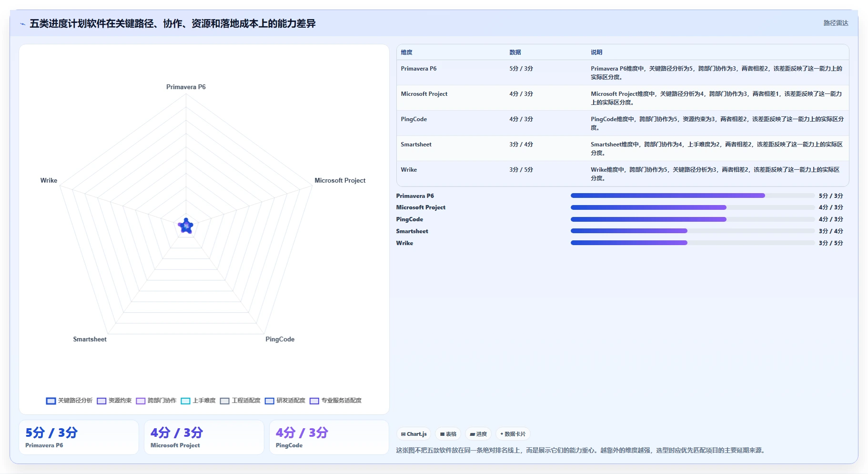Hide the 工程适配度 legend series
Image resolution: width=868 pixels, height=474 pixels.
point(240,401)
